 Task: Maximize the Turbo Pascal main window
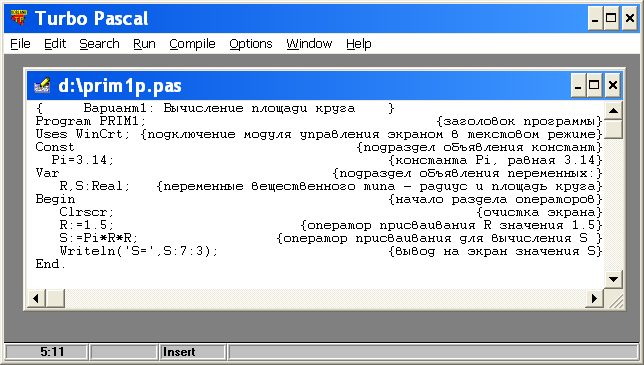611,18
